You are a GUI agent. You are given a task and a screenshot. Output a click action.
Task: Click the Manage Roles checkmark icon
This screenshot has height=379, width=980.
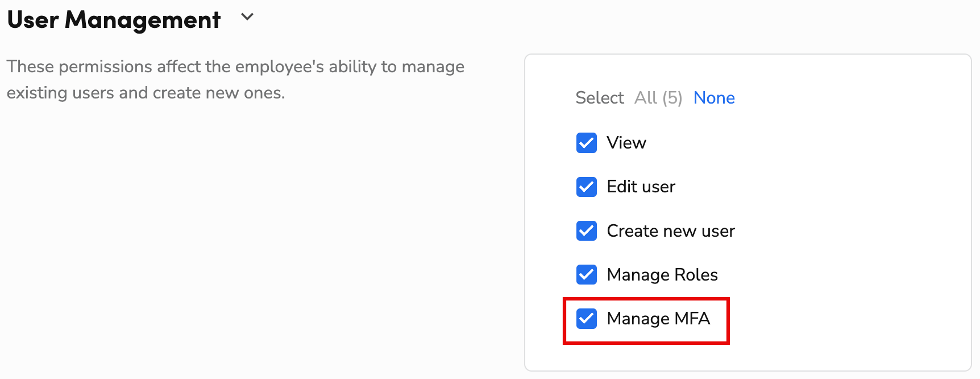point(586,275)
